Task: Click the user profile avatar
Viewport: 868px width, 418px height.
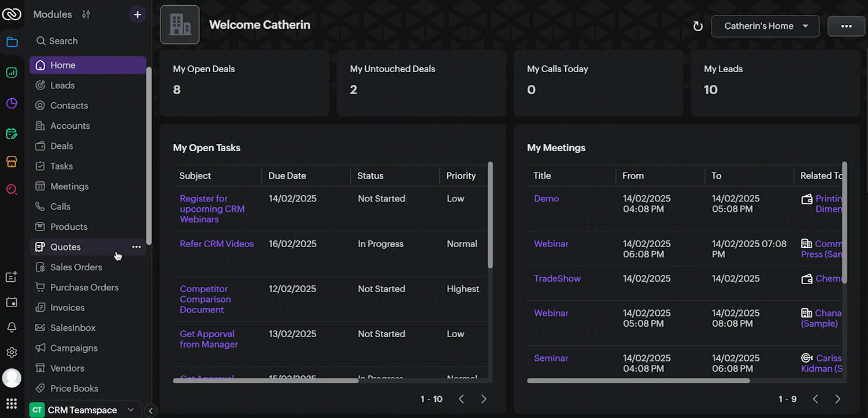Action: (12, 378)
